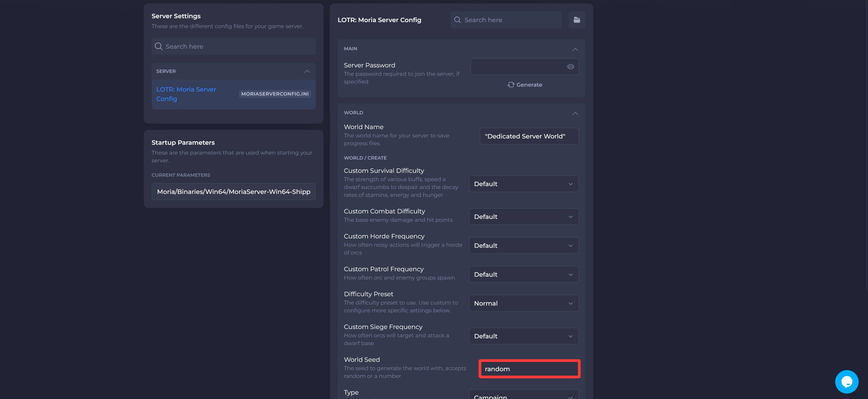
Task: Click the CURRENT PARAMETERS label
Action: point(181,175)
